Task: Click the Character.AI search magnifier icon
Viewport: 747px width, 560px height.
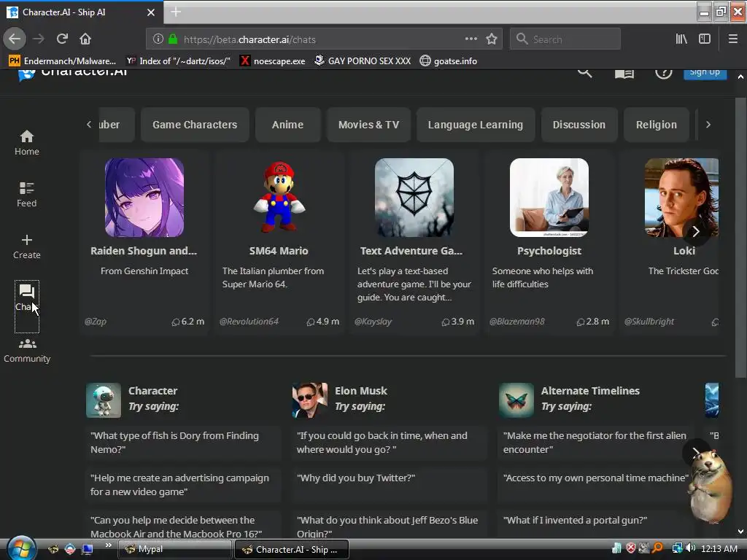Action: [x=584, y=72]
